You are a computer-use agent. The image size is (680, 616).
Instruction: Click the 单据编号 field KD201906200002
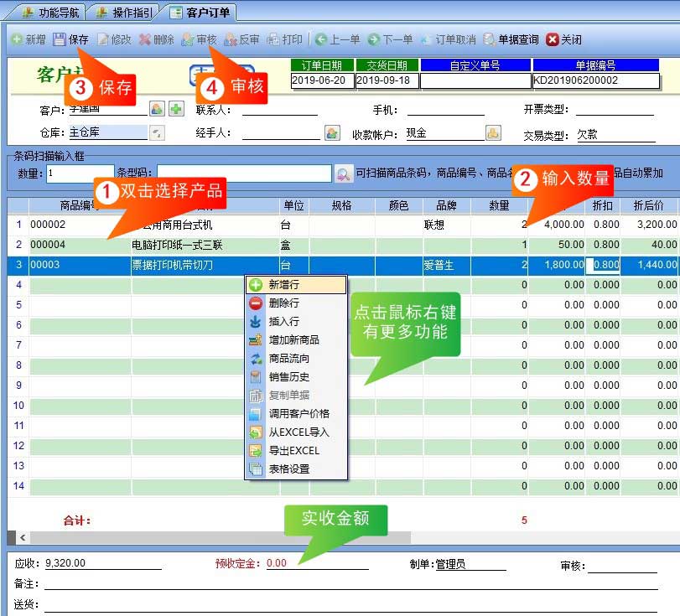click(596, 80)
